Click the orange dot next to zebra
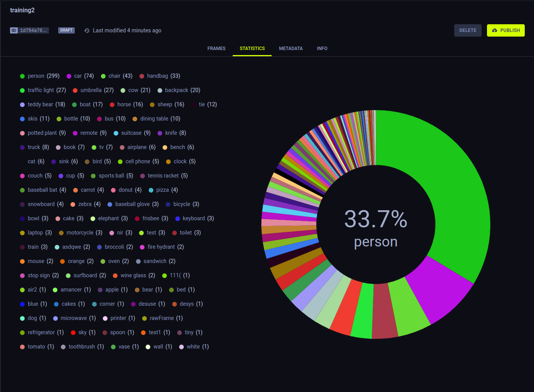This screenshot has height=392, width=534. [x=73, y=204]
